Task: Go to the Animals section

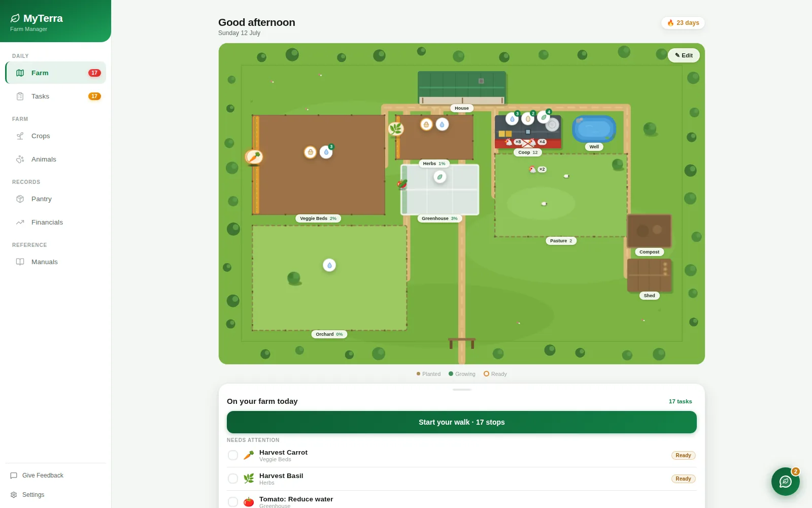Action: point(56,159)
